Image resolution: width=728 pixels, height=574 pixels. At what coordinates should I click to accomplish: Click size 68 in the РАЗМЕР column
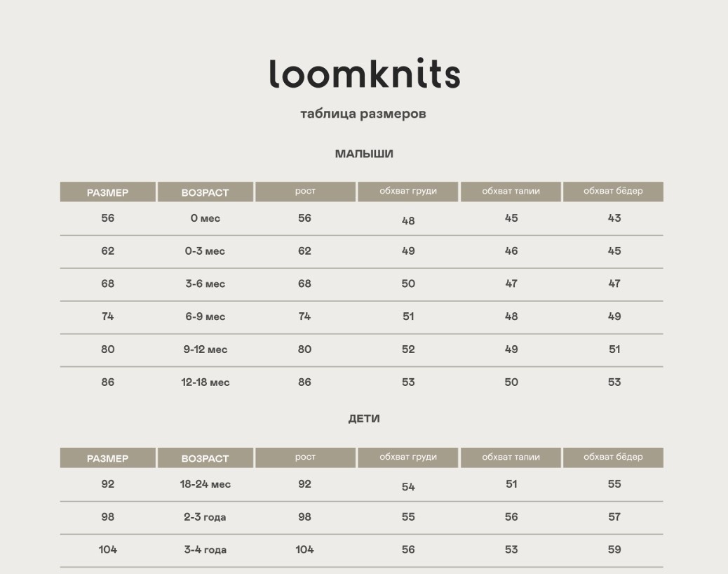(x=108, y=283)
